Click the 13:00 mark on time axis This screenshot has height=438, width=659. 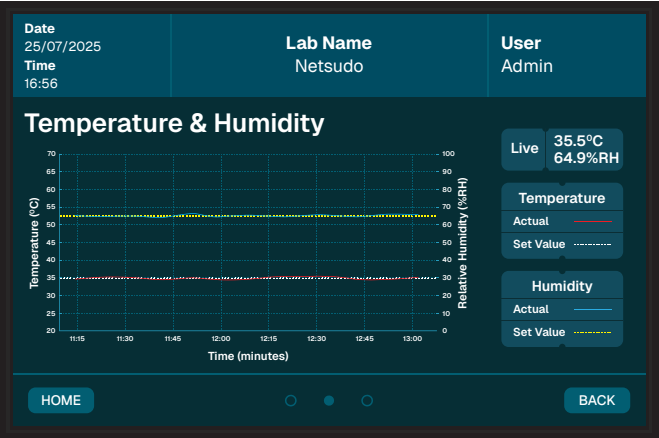412,340
